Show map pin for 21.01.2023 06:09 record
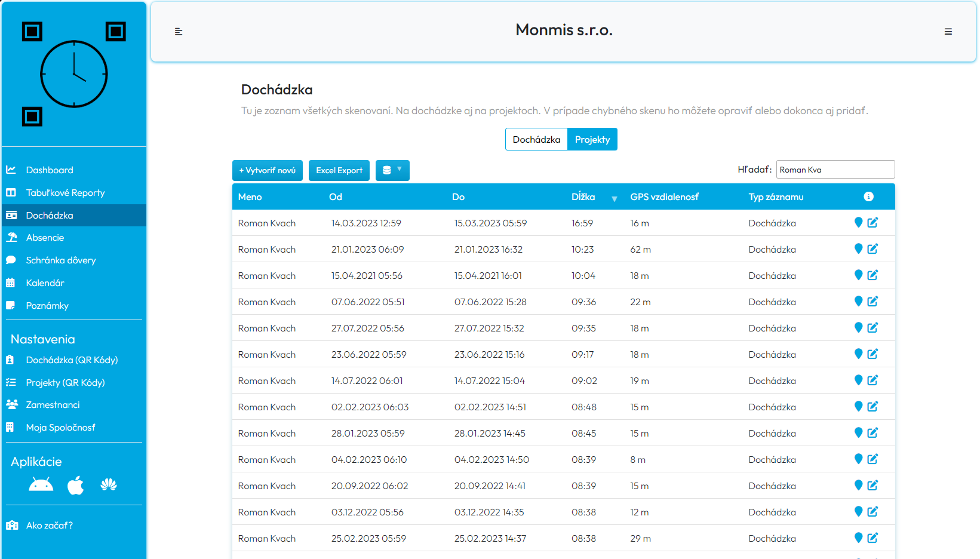Image resolution: width=980 pixels, height=559 pixels. 859,248
